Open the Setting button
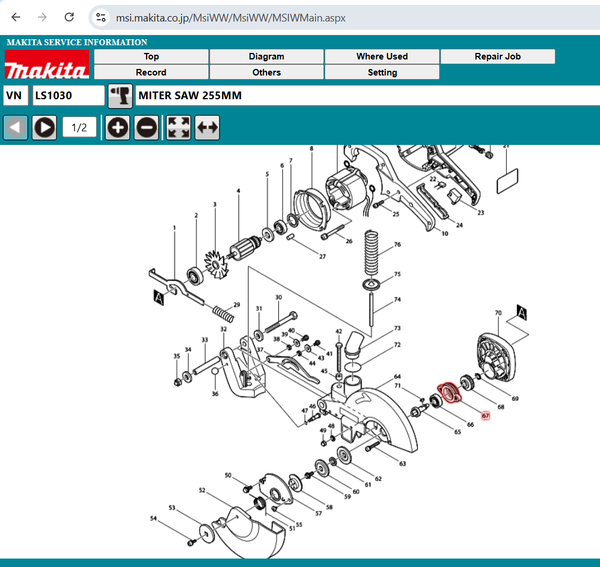This screenshot has height=567, width=600. pyautogui.click(x=382, y=73)
